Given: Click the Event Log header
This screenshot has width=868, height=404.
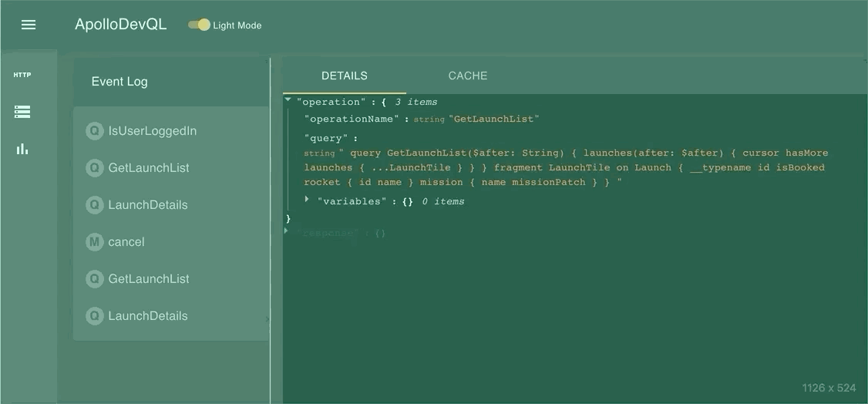Looking at the screenshot, I should [x=119, y=82].
